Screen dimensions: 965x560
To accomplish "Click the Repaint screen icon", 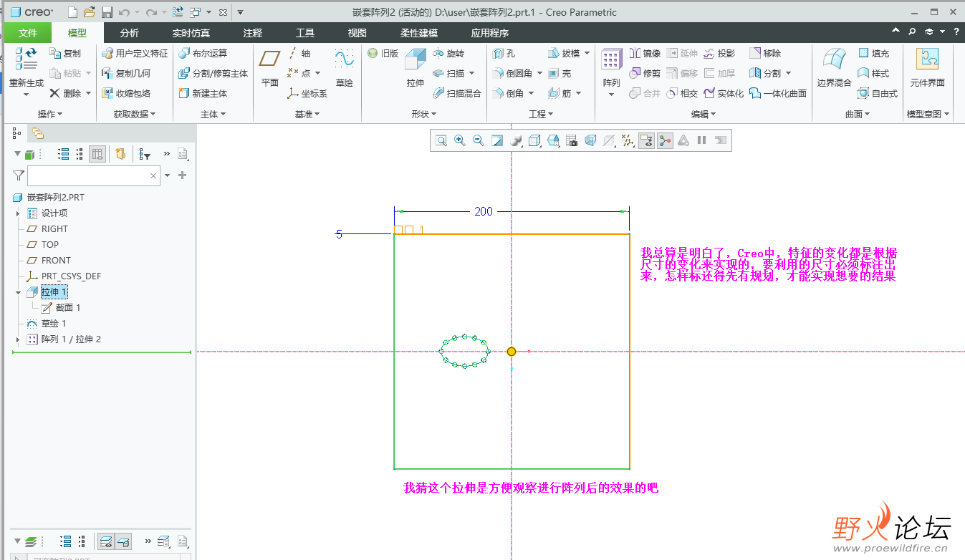I will tap(497, 140).
